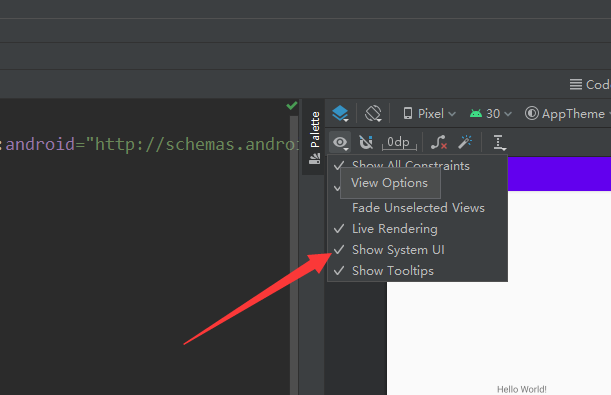Click the Palette tab icon
This screenshot has height=395, width=611.
click(x=314, y=159)
